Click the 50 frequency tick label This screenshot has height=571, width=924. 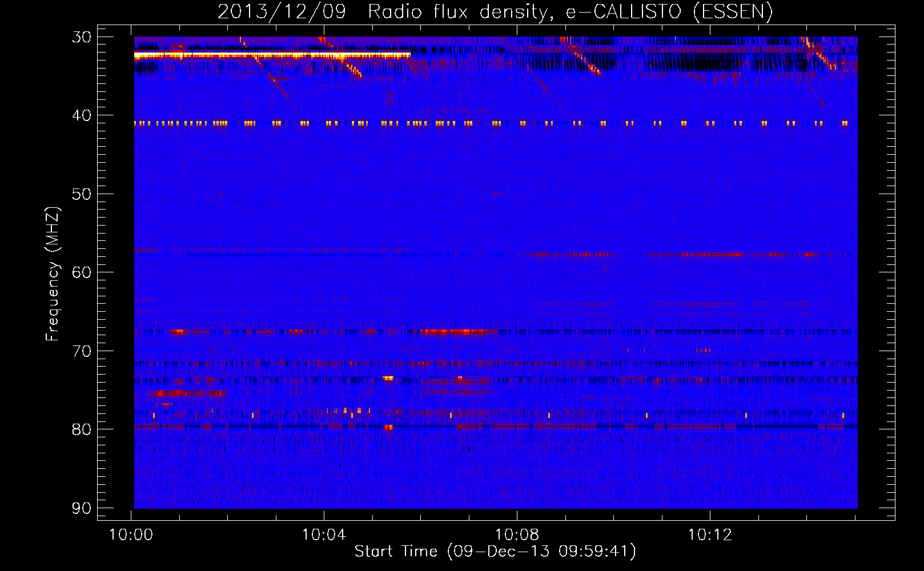(82, 194)
